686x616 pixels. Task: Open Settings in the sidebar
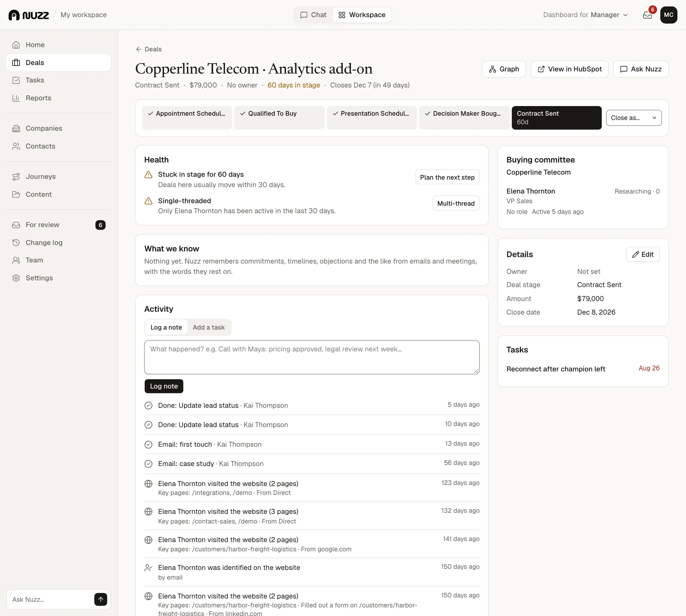[59, 278]
